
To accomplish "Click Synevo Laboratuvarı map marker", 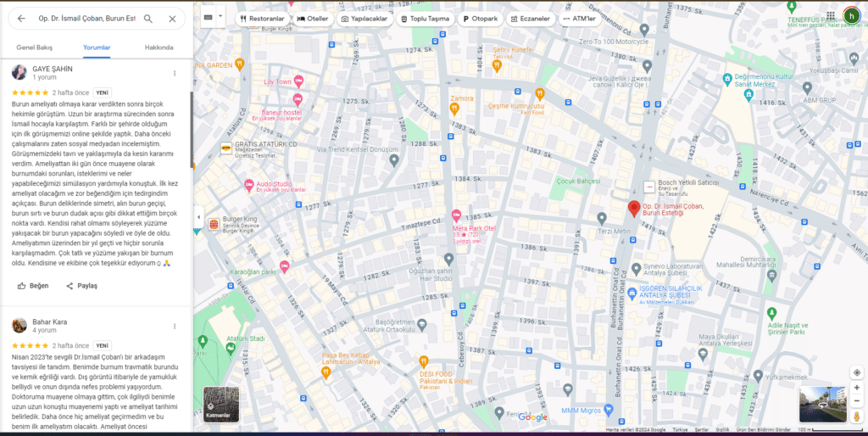I will [x=637, y=269].
